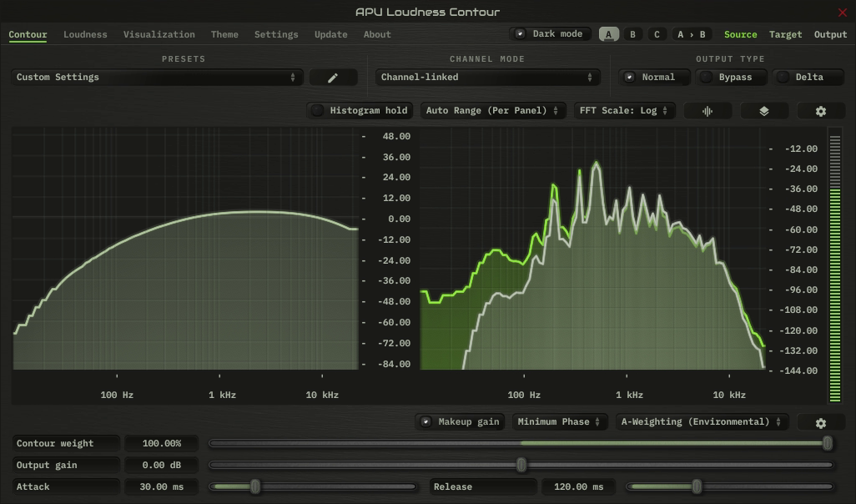Click the pencil edit preset icon
This screenshot has width=856, height=504.
pyautogui.click(x=333, y=78)
